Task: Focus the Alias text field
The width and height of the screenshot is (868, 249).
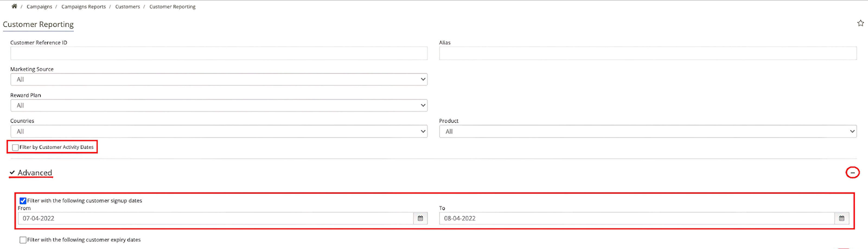Action: coord(647,53)
